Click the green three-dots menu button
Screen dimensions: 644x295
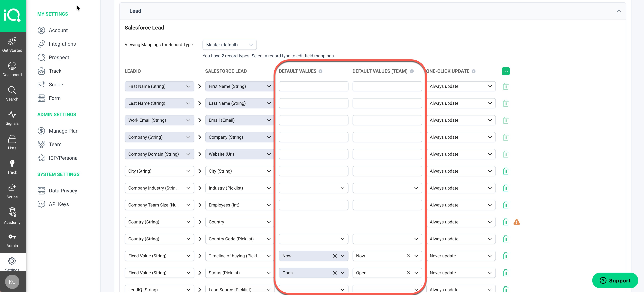point(505,71)
